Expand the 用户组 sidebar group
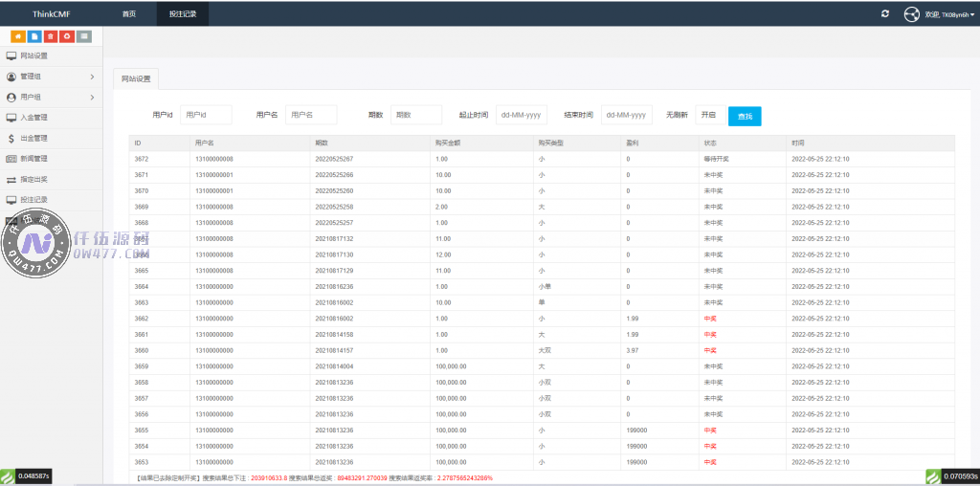 [x=92, y=97]
